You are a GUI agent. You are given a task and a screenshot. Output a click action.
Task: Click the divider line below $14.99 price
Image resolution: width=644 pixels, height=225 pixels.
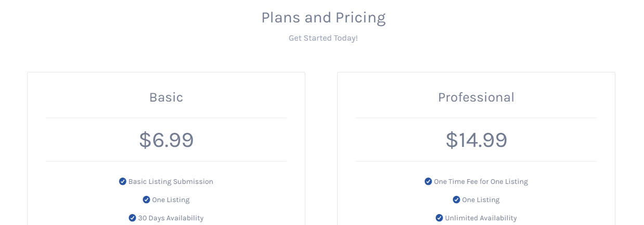(476, 161)
